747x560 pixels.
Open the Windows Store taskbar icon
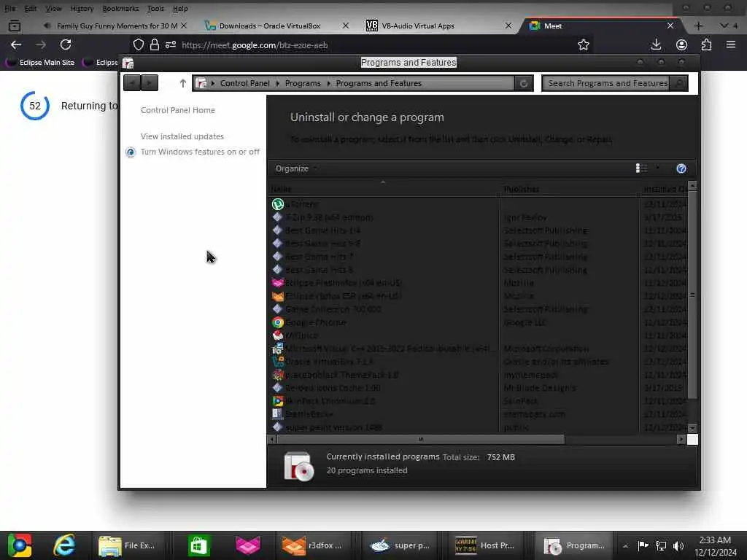[198, 545]
